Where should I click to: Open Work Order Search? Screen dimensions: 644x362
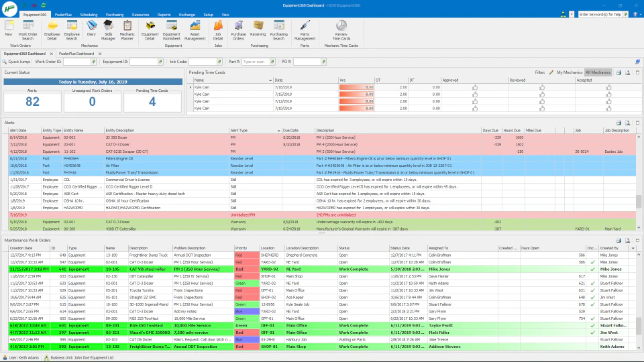pyautogui.click(x=28, y=30)
